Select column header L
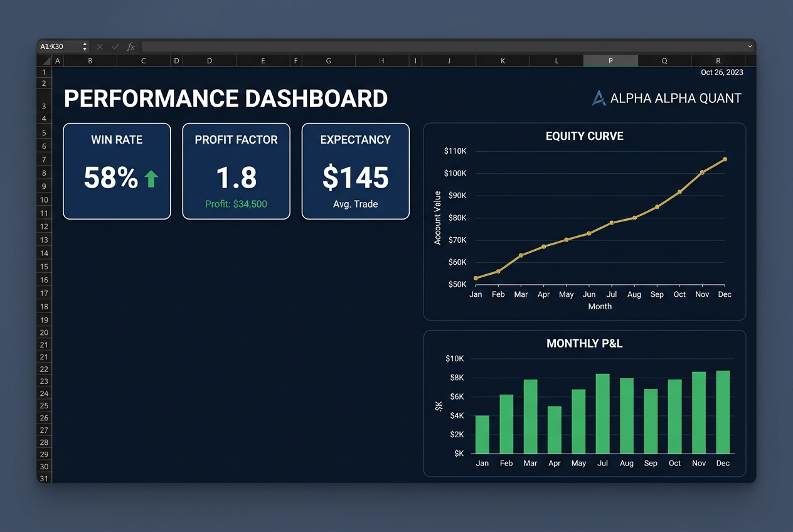 556,61
